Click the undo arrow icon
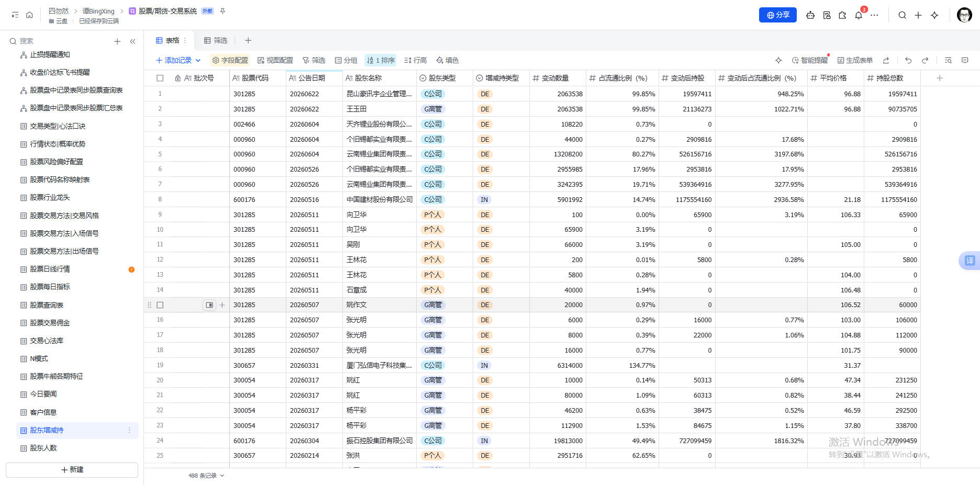This screenshot has width=980, height=485. [x=908, y=60]
